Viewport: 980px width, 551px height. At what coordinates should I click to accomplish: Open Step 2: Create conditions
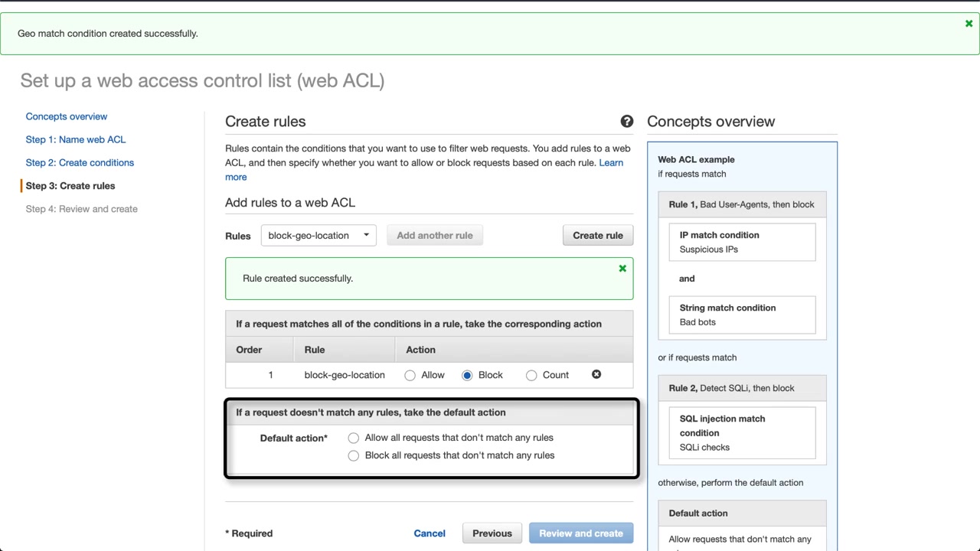80,162
